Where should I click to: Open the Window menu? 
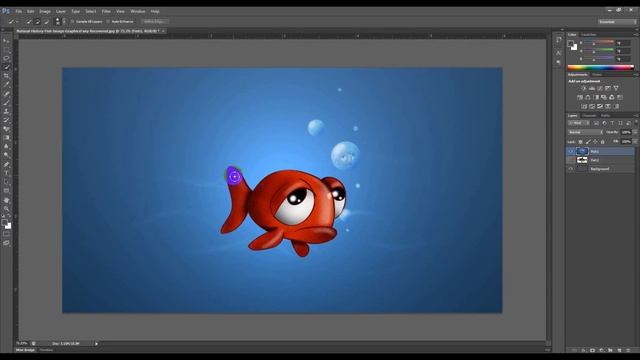point(138,11)
